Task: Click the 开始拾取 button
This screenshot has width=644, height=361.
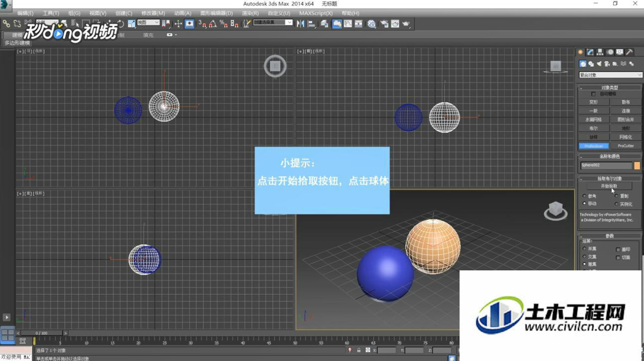Action: coord(608,186)
